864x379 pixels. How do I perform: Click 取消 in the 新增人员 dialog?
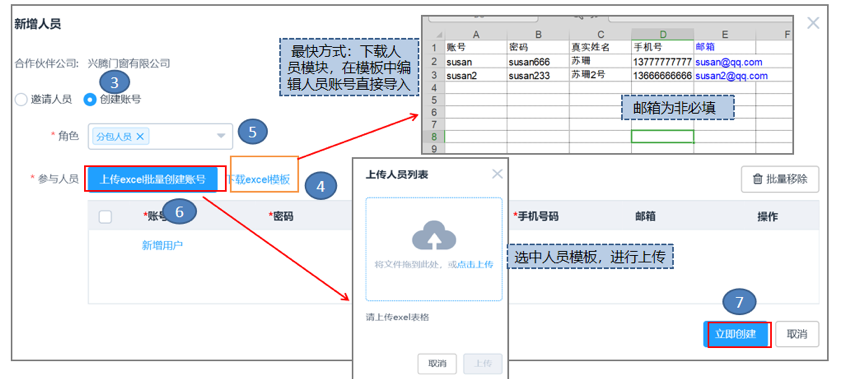coord(797,334)
